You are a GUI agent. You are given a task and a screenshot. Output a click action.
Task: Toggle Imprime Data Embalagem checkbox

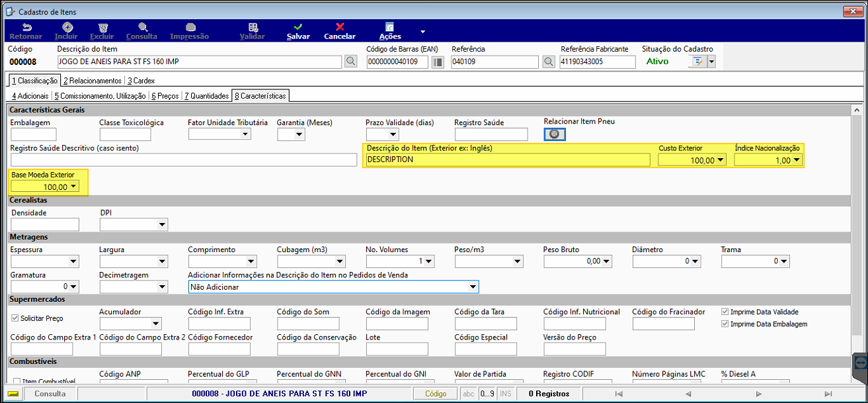[x=725, y=324]
